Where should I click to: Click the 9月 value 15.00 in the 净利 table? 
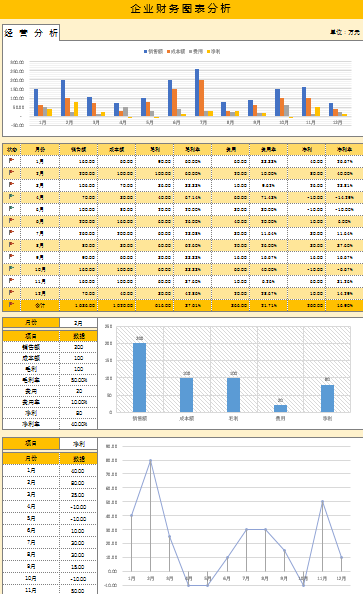click(78, 567)
